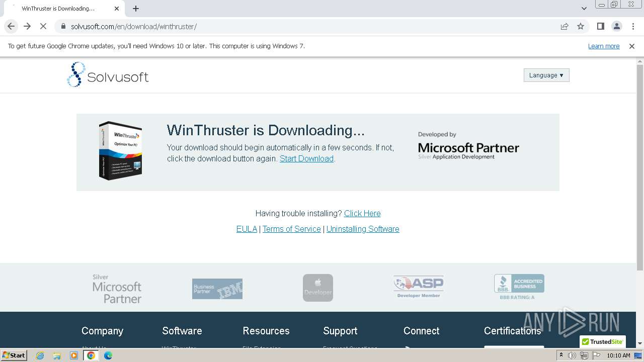View site info via padlock icon
The width and height of the screenshot is (644, 362).
point(63,27)
